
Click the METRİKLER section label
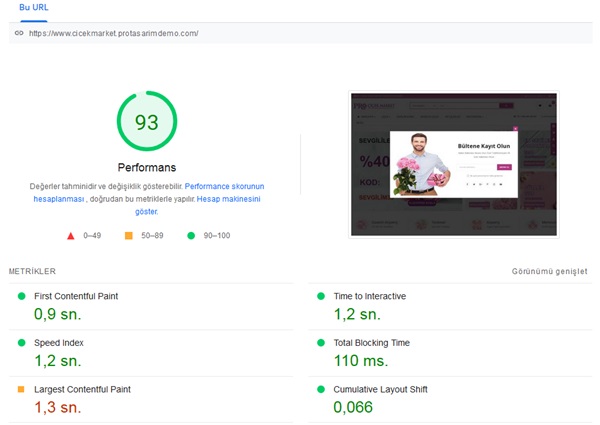pos(32,271)
